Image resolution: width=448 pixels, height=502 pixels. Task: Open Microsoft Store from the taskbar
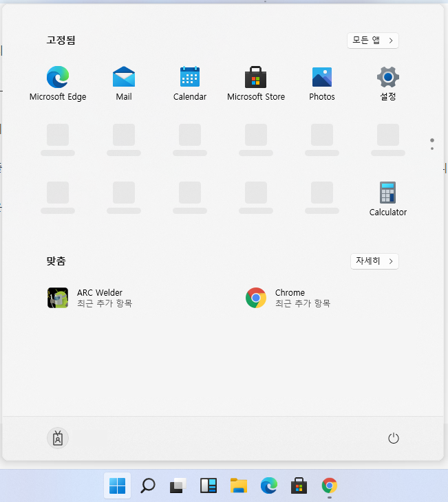point(299,485)
